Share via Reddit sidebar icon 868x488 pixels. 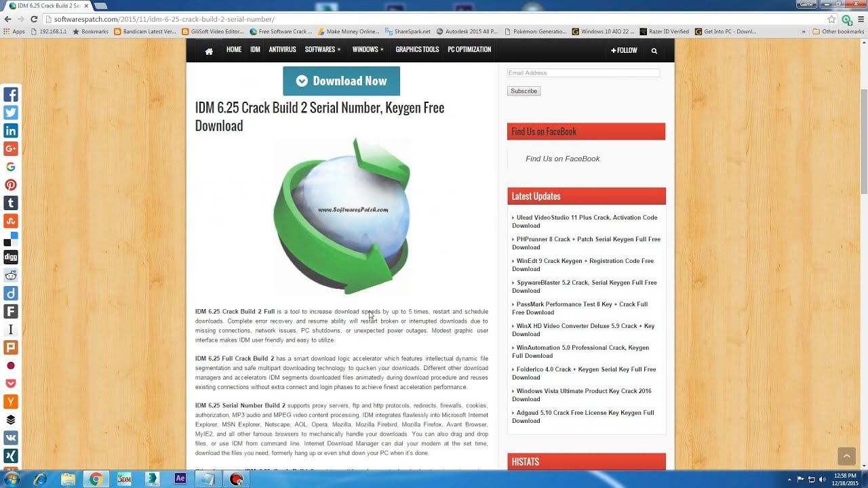[x=11, y=275]
